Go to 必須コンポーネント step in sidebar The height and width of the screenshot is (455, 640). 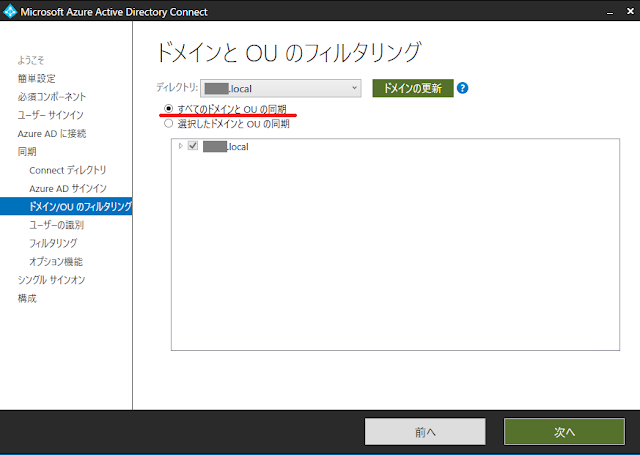[x=51, y=97]
